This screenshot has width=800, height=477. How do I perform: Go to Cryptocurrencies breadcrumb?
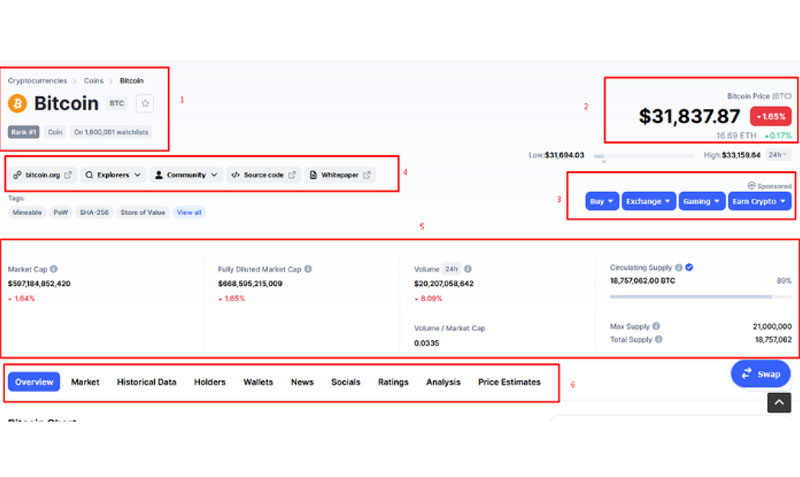37,81
